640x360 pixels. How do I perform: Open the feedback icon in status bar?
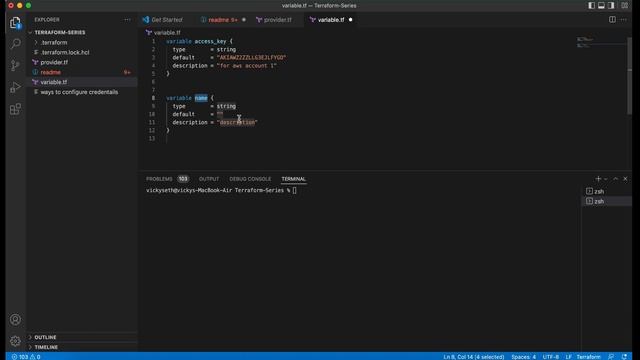point(611,357)
